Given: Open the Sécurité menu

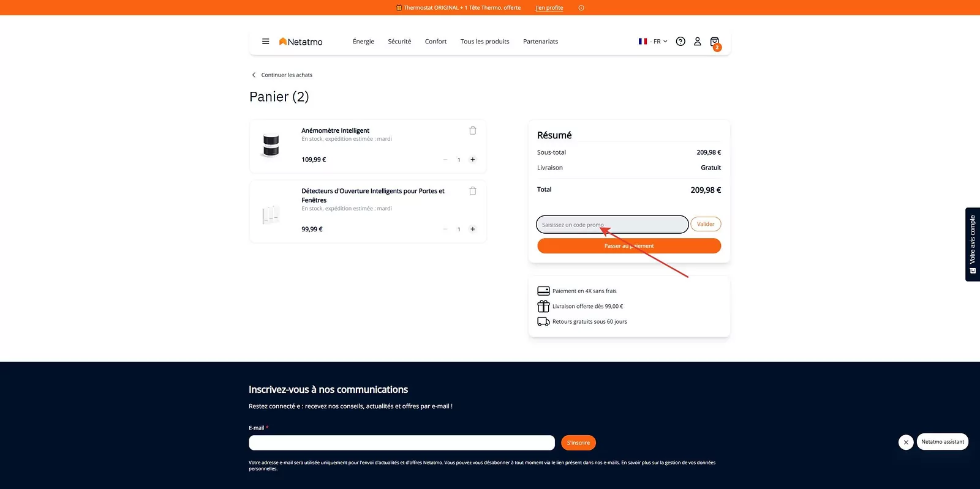Looking at the screenshot, I should pos(399,42).
